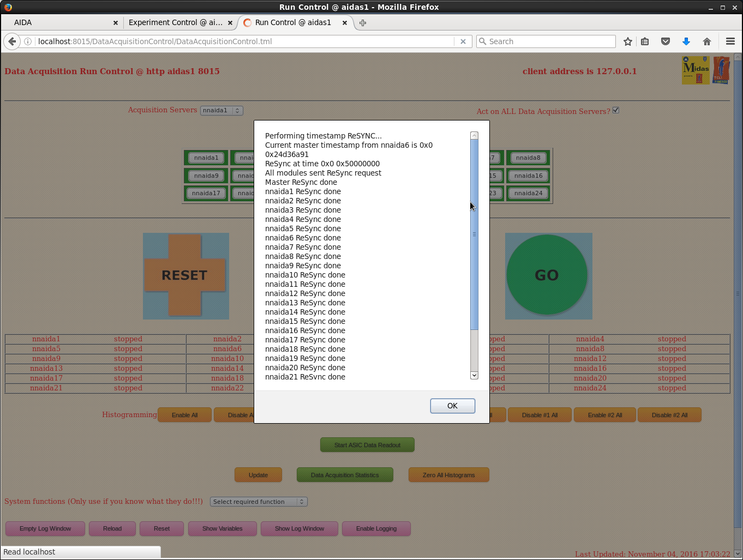The width and height of the screenshot is (743, 560).
Task: Switch to the AIDA tab
Action: [x=60, y=22]
